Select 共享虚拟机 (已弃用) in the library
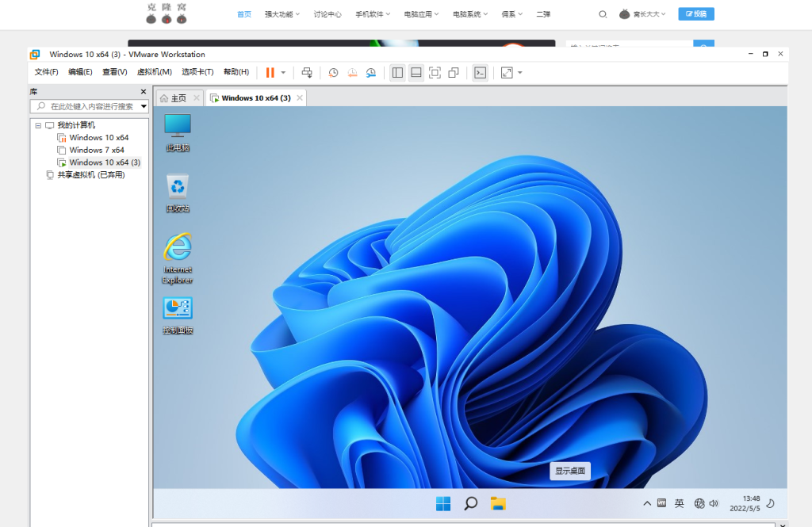This screenshot has width=812, height=527. (x=91, y=175)
